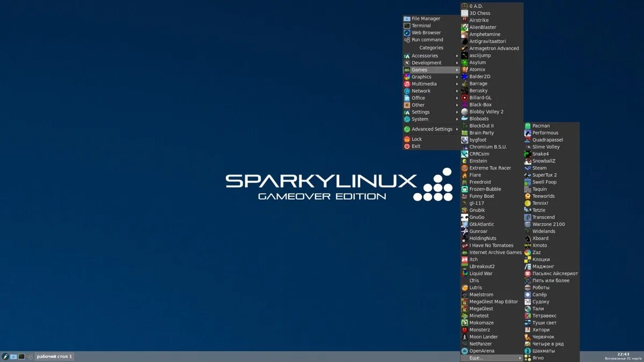
Task: Click the OpenArena icon
Action: click(465, 351)
